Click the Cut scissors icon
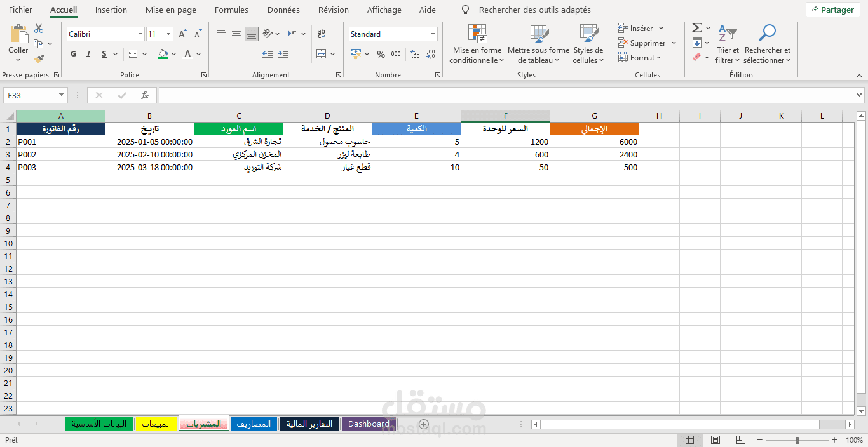The height and width of the screenshot is (447, 868). click(x=39, y=29)
